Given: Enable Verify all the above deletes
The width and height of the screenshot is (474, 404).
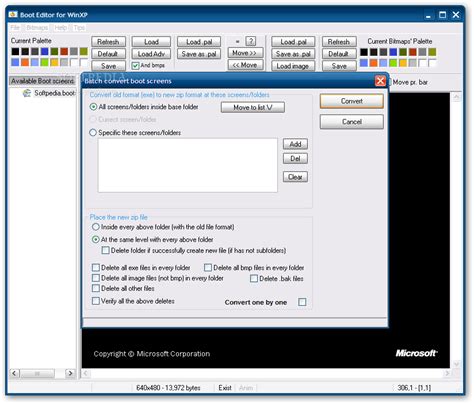Looking at the screenshot, I should coord(96,301).
